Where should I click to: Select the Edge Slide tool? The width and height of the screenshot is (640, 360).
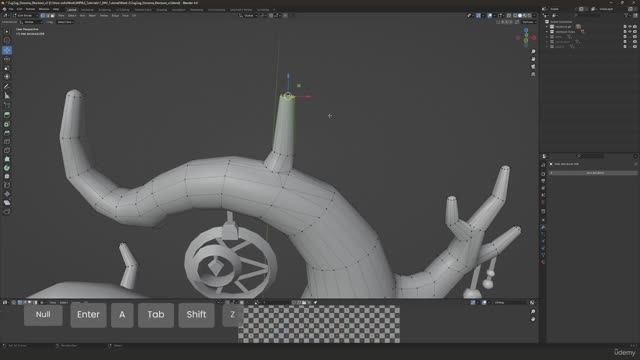(x=7, y=185)
